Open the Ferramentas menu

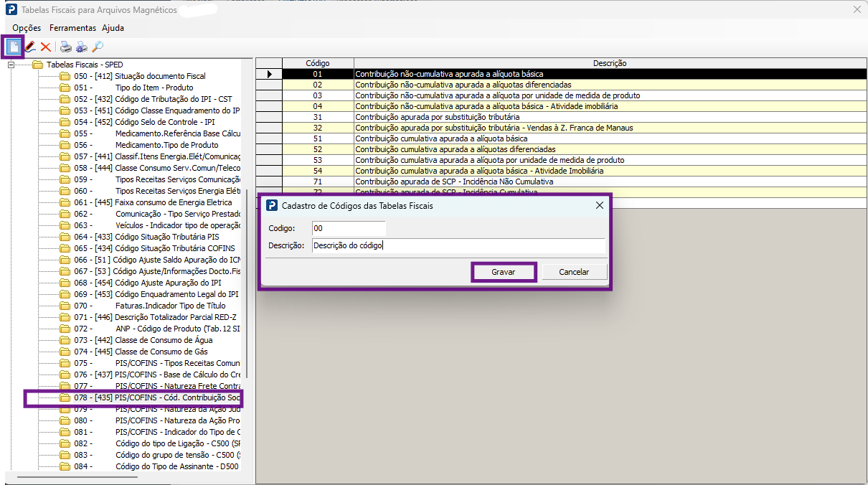pyautogui.click(x=72, y=28)
